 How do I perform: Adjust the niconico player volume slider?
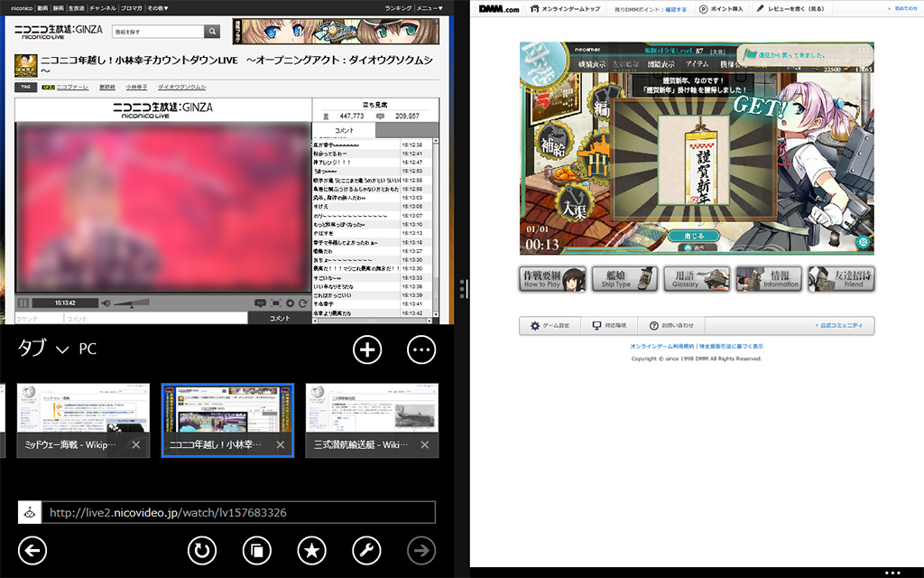click(132, 303)
